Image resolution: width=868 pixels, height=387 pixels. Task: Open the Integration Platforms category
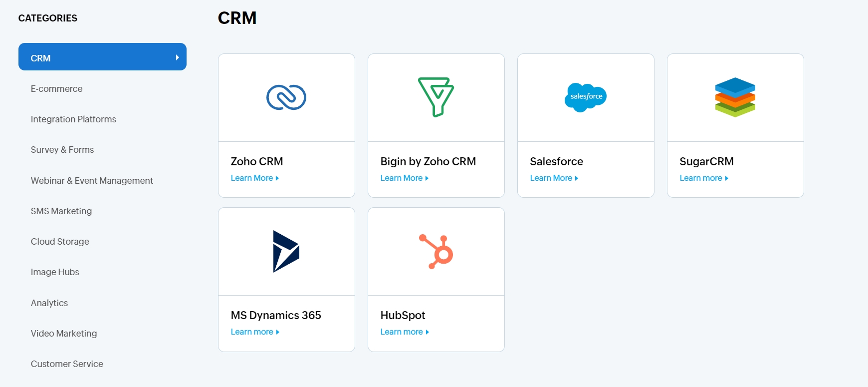tap(73, 119)
